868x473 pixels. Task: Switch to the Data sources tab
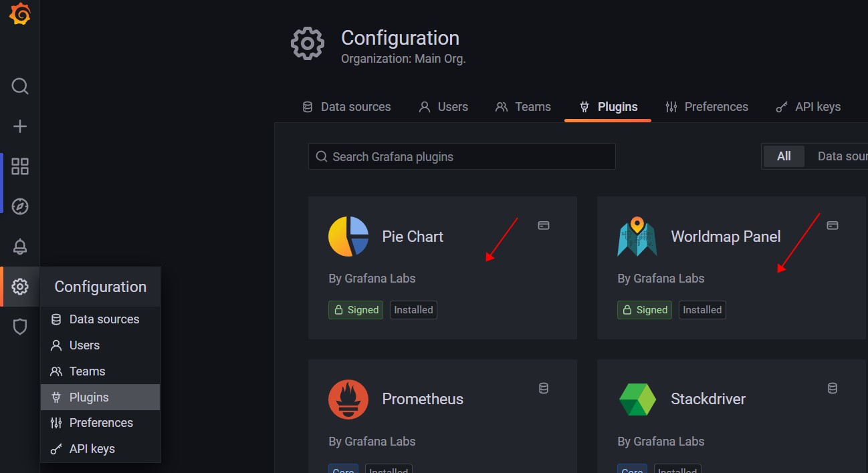point(346,107)
